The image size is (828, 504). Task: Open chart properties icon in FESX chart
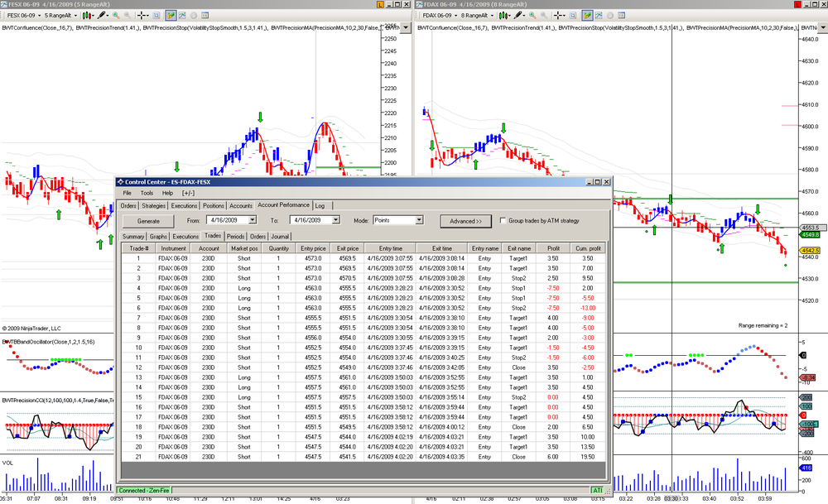pos(156,15)
